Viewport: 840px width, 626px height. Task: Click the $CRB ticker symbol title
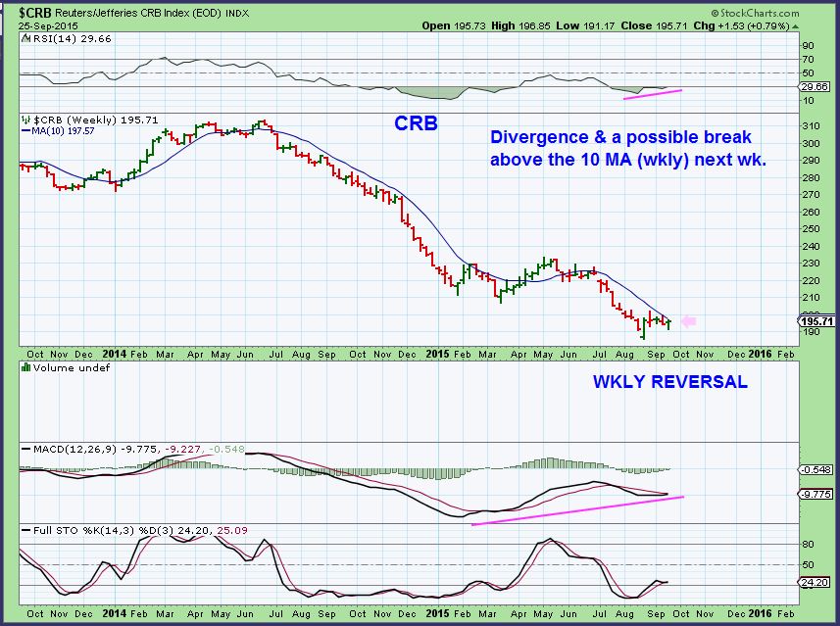coord(35,13)
